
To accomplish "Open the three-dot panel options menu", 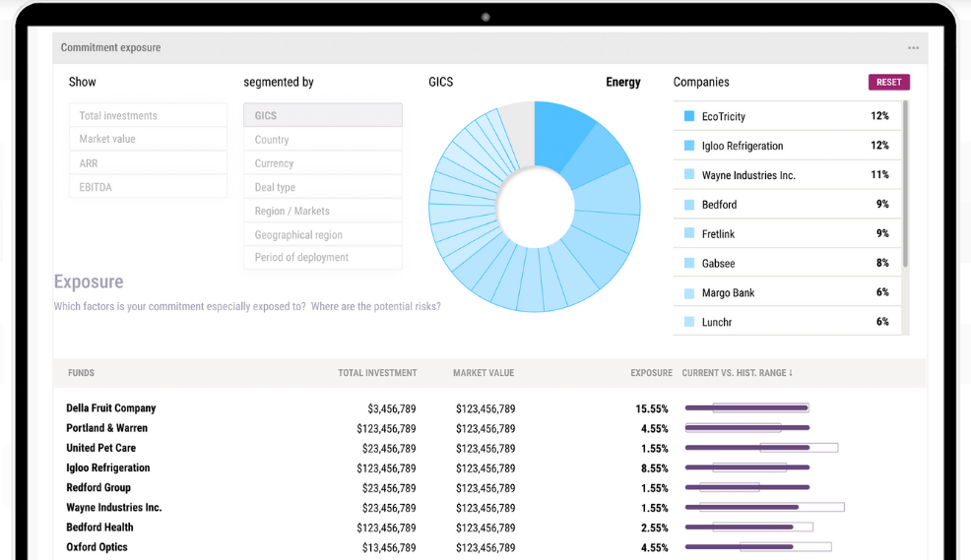I will (x=913, y=48).
